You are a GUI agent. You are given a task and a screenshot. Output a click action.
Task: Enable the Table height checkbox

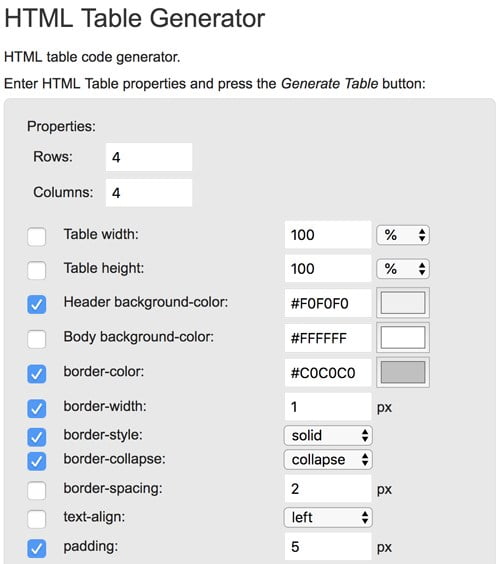point(37,270)
